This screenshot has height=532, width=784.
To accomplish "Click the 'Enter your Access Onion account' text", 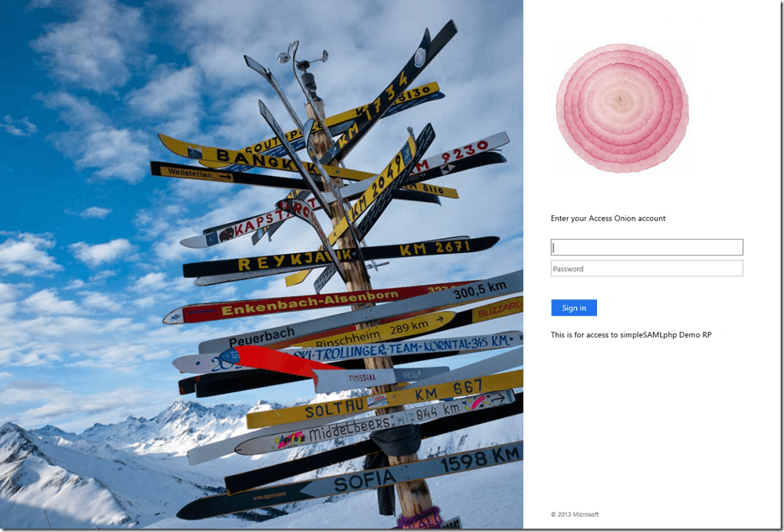I will tap(608, 219).
